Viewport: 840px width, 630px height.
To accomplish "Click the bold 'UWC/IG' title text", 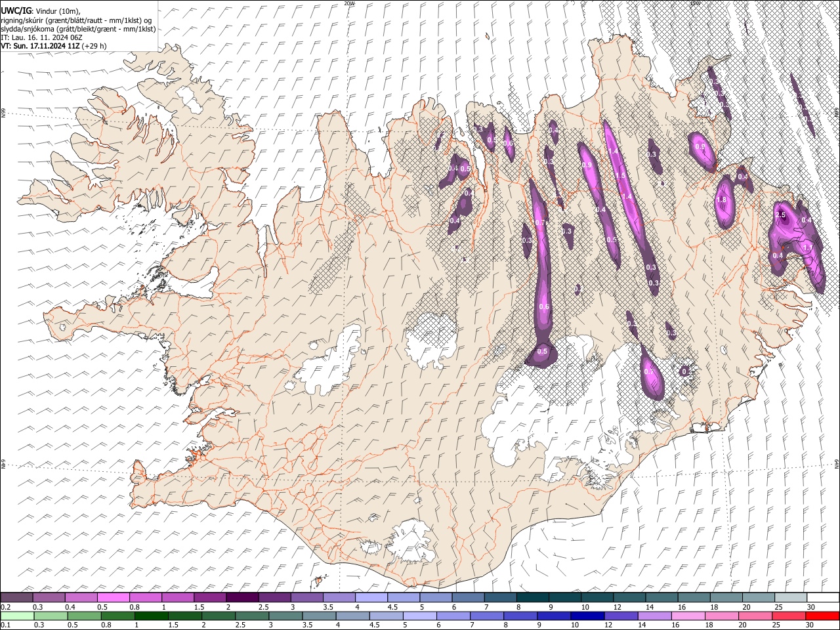I will [15, 10].
